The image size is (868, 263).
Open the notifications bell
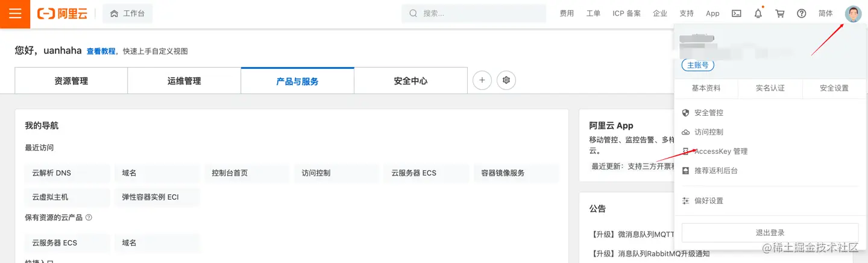(x=758, y=13)
